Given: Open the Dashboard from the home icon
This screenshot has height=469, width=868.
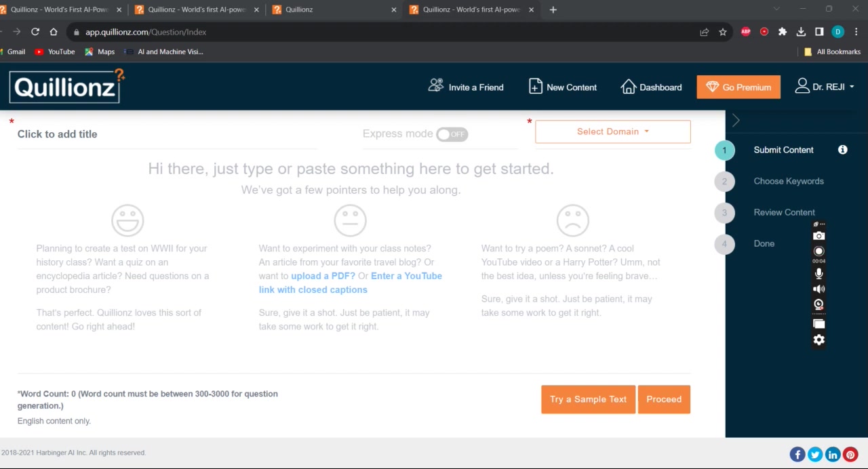Looking at the screenshot, I should [650, 87].
